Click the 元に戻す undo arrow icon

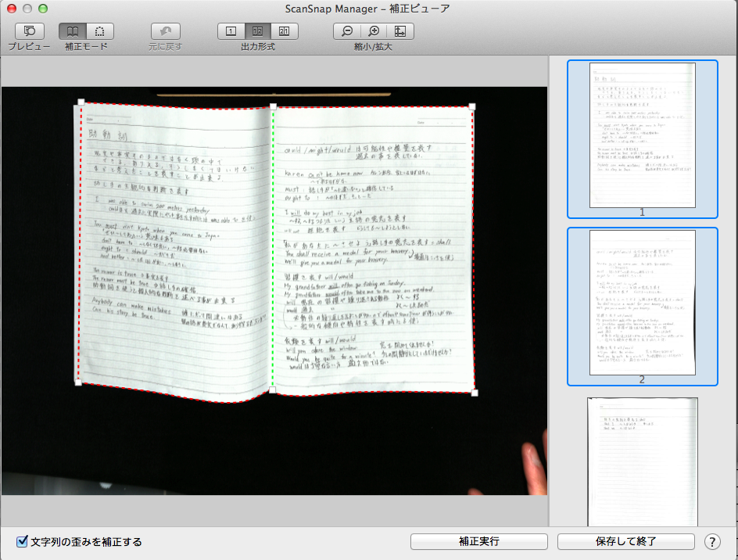[x=165, y=31]
